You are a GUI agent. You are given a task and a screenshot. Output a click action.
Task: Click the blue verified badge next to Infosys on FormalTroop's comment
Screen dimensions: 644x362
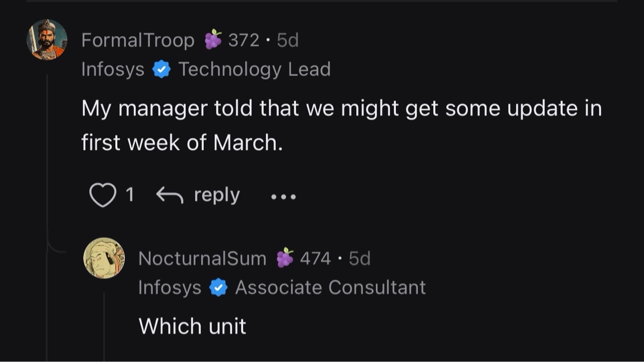[x=162, y=69]
